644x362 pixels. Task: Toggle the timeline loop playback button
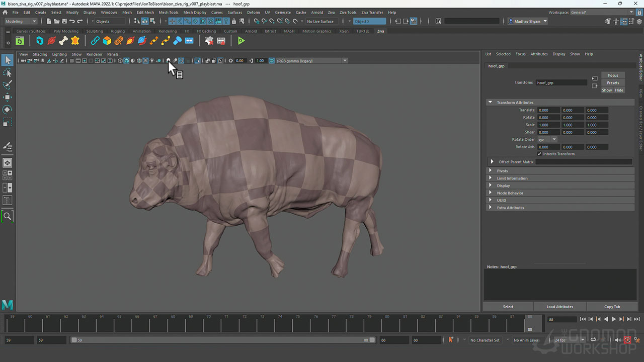tap(593, 340)
